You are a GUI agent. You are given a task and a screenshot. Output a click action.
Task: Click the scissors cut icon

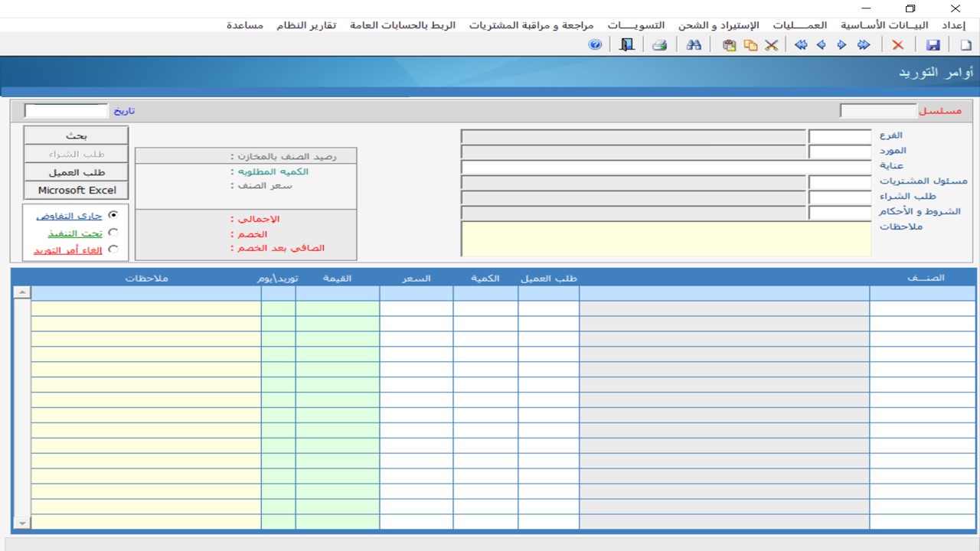[771, 45]
